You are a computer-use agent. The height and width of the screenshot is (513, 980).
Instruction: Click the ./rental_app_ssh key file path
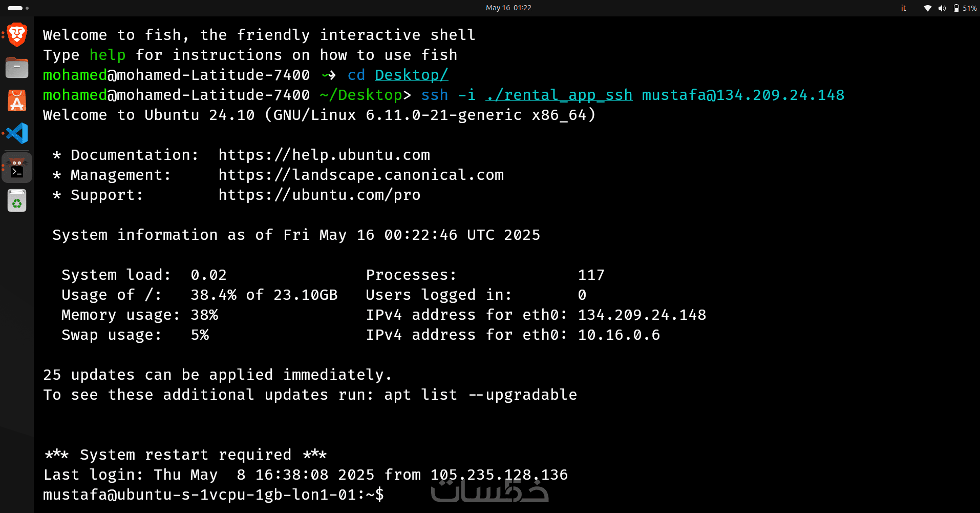559,95
